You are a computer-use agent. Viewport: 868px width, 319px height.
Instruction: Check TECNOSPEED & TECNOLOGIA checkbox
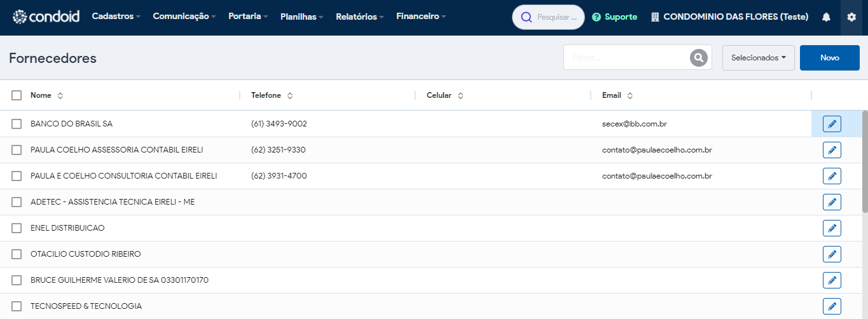[x=17, y=306]
